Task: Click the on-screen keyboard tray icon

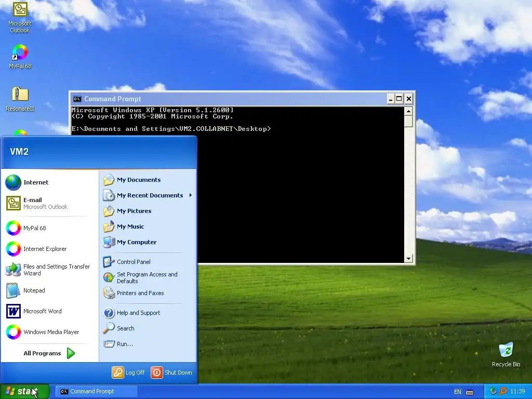Action: click(470, 392)
